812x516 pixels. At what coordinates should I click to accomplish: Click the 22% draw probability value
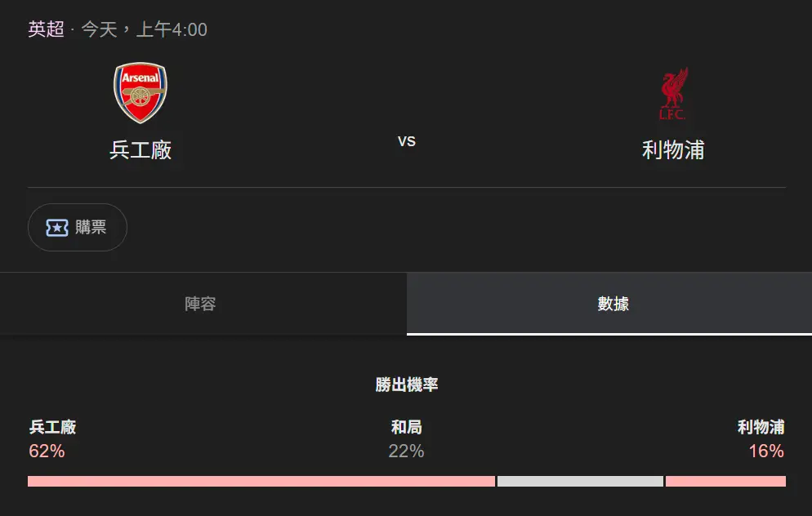pos(407,451)
